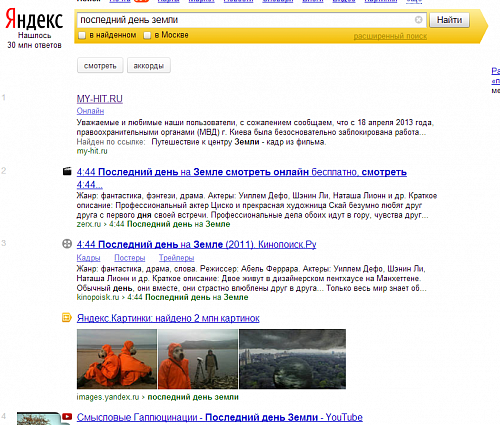Click the Yandex Images icon beside pictures result

67,317
